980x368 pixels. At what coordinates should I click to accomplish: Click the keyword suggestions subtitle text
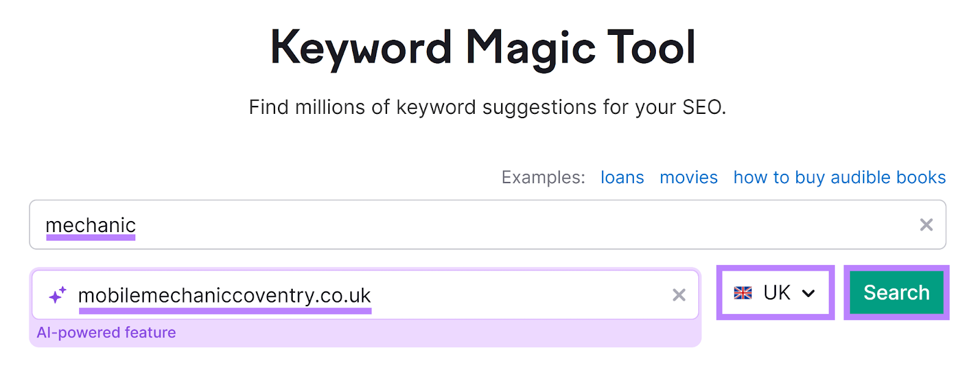[488, 107]
